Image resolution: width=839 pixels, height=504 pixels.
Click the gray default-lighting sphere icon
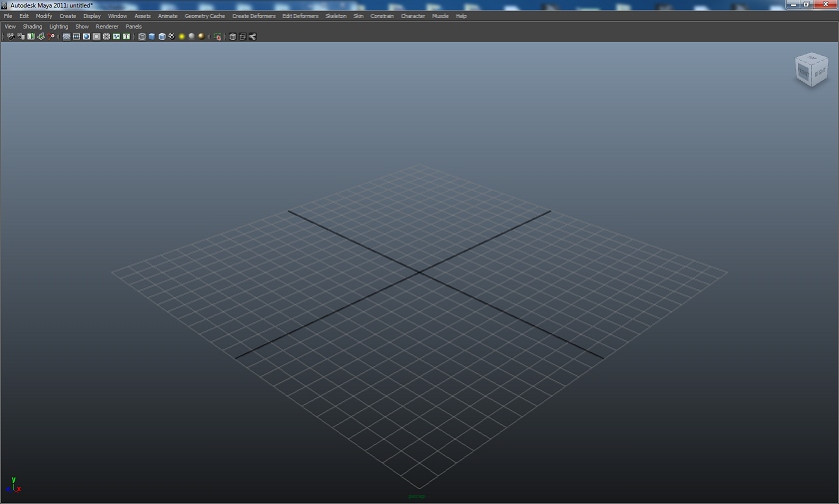coord(192,36)
